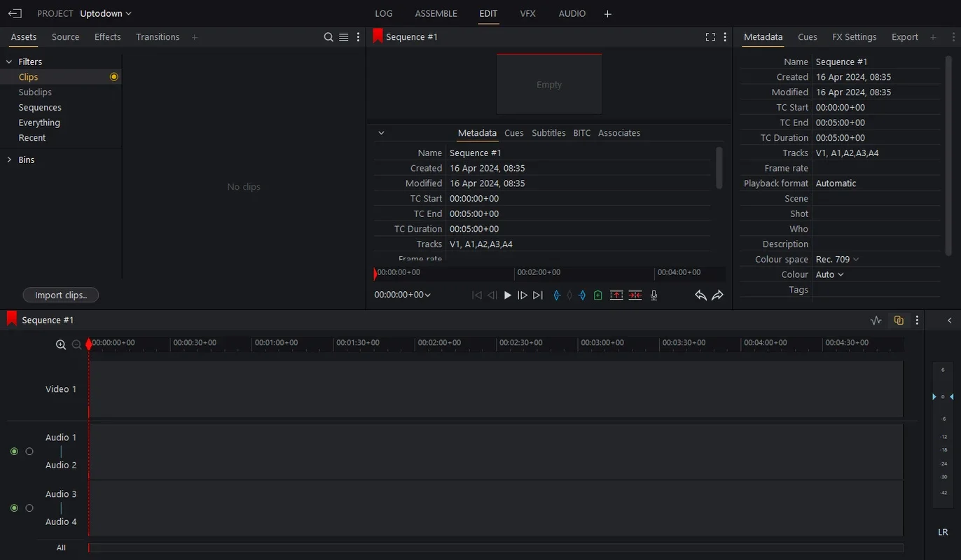Switch to the LOG workspace tab
This screenshot has height=560, width=961.
pyautogui.click(x=384, y=13)
